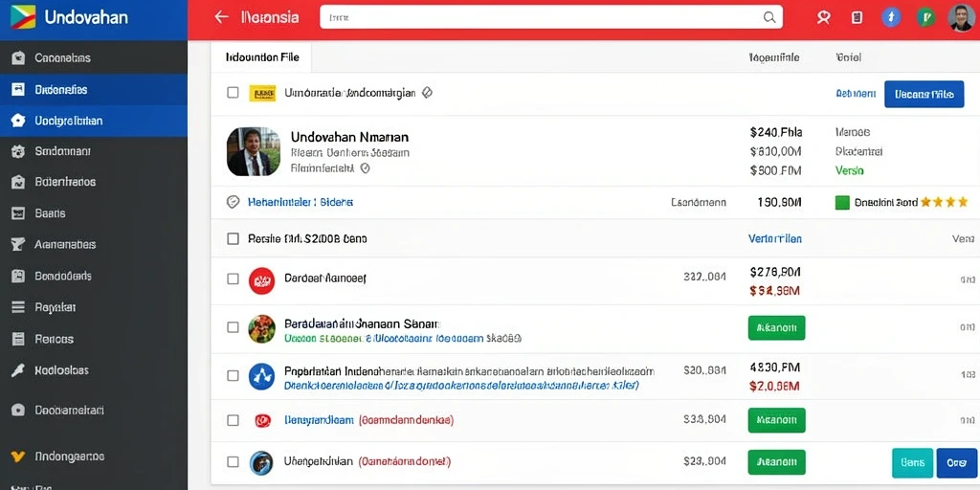Viewport: 980px width, 490px height.
Task: Click the Aranenabes sidebar icon
Action: click(x=18, y=244)
